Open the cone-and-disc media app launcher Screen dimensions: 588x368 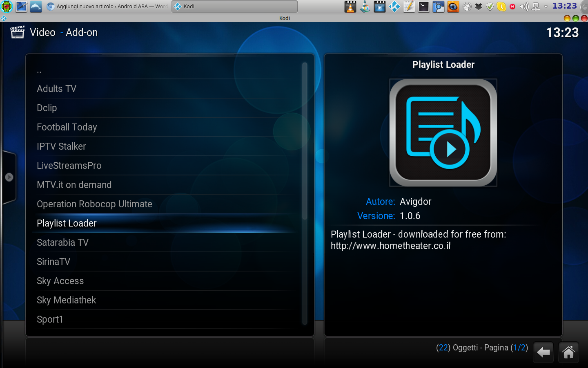pos(365,7)
